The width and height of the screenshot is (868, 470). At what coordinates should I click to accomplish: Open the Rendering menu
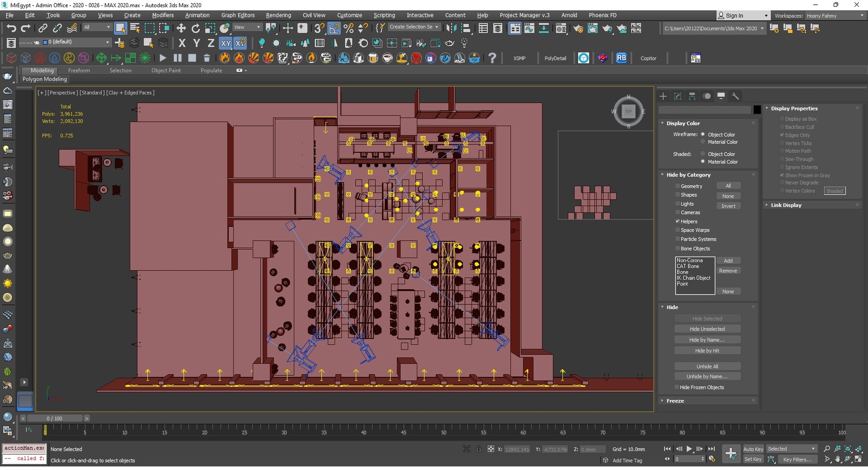[x=278, y=15]
